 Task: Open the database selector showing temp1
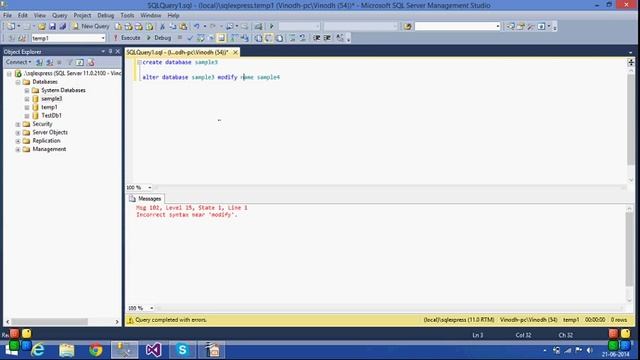[68, 38]
